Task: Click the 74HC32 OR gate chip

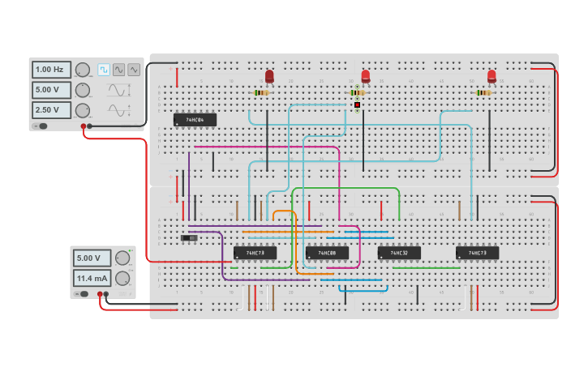Action: pyautogui.click(x=399, y=253)
